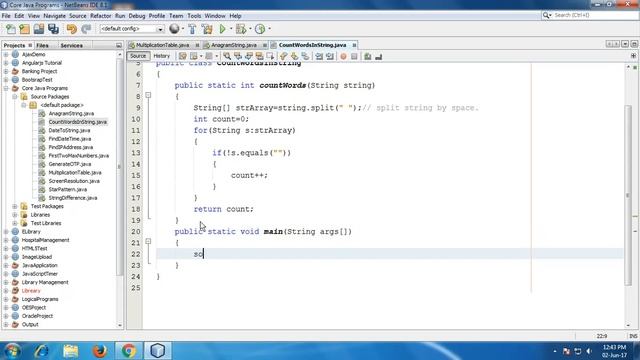Toggle the Source view button
The width and height of the screenshot is (640, 360).
click(138, 56)
